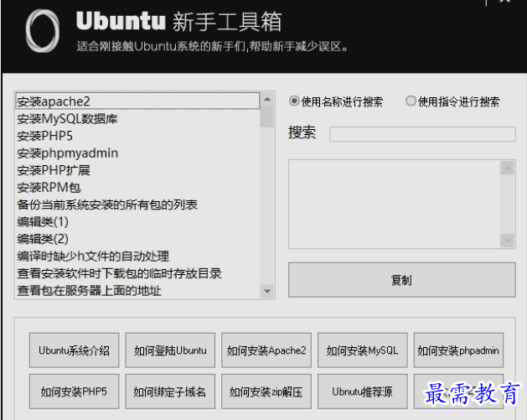The height and width of the screenshot is (420, 527).
Task: Select list item 安装PHP5
Action: coord(137,136)
